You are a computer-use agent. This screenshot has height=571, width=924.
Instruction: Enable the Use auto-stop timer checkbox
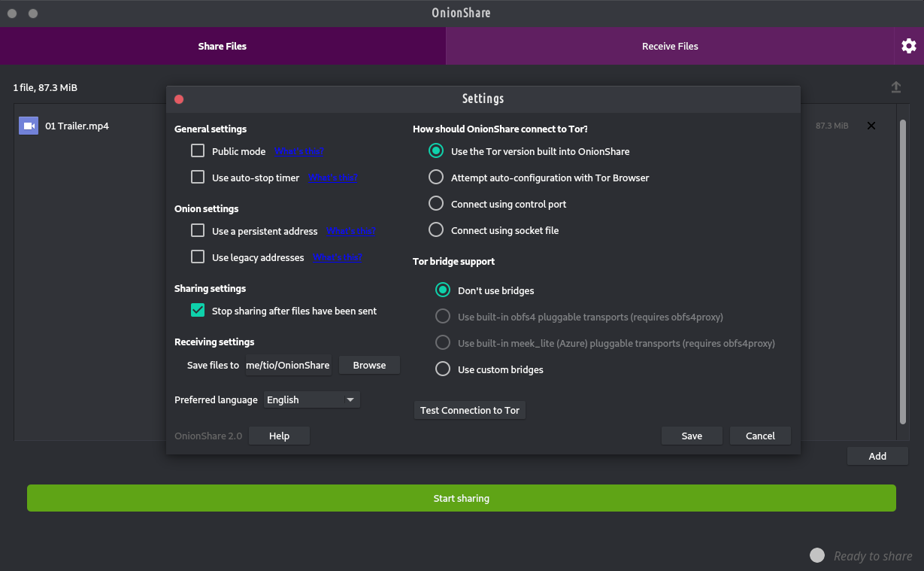coord(198,178)
